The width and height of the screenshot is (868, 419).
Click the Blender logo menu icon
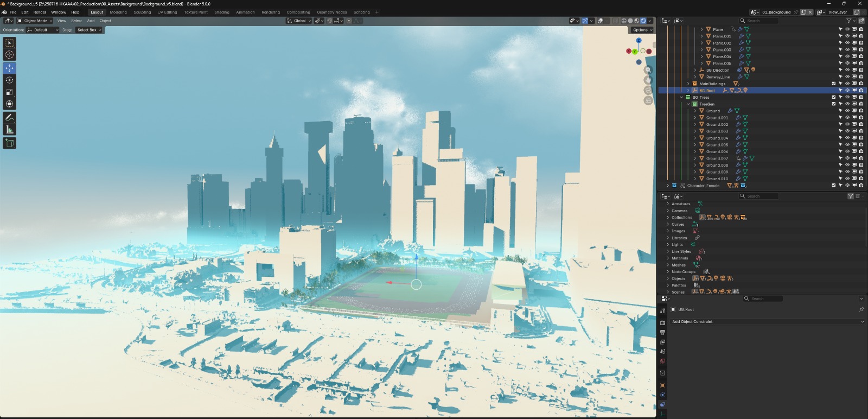[4, 12]
